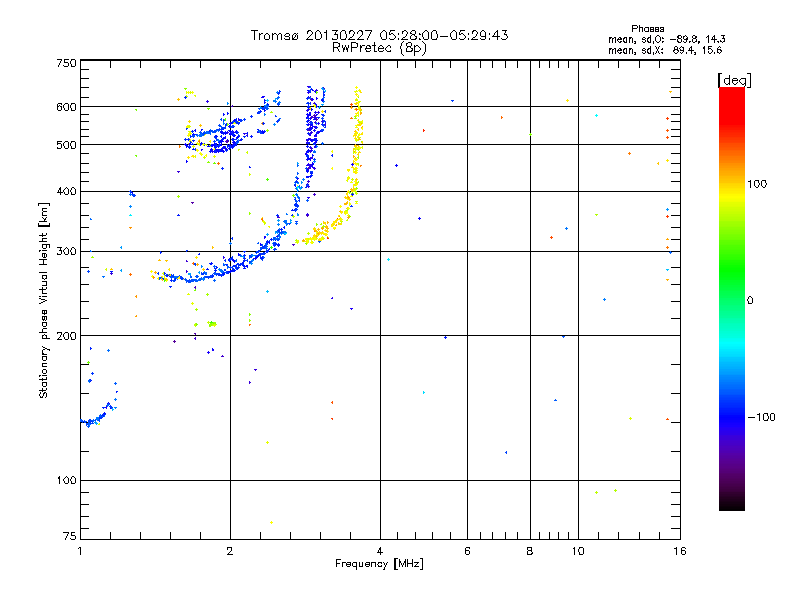Viewport: 800px width, 600px height.
Task: Click the y-axis tick label '600'
Action: click(66, 107)
